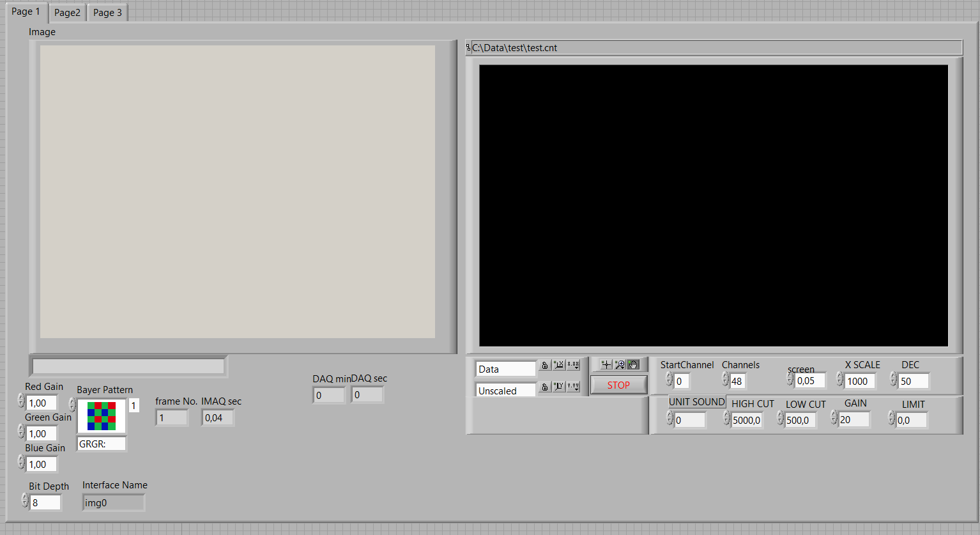Select the magnifier zoom tool
The height and width of the screenshot is (535, 980).
620,364
